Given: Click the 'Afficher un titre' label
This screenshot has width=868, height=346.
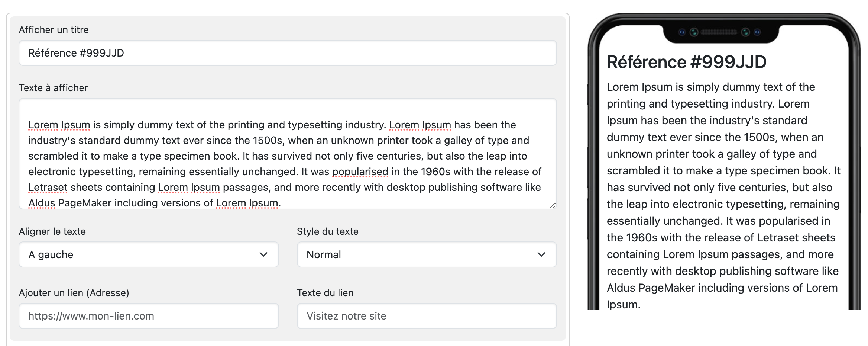Looking at the screenshot, I should click(54, 30).
